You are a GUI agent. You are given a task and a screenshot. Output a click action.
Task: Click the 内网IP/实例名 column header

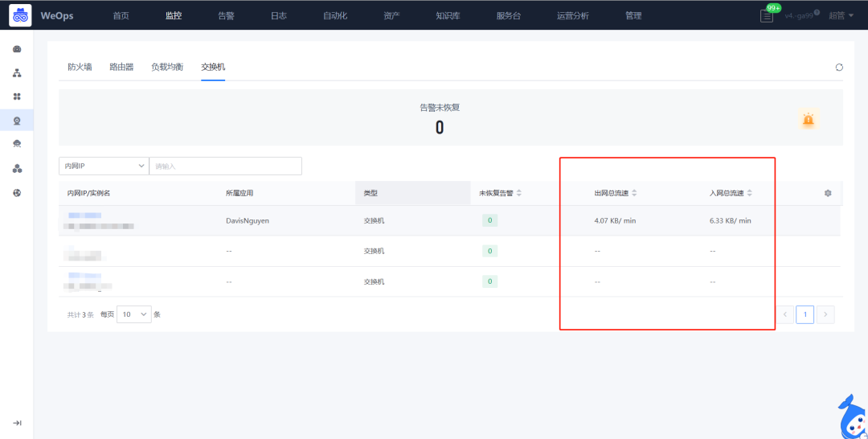(88, 193)
